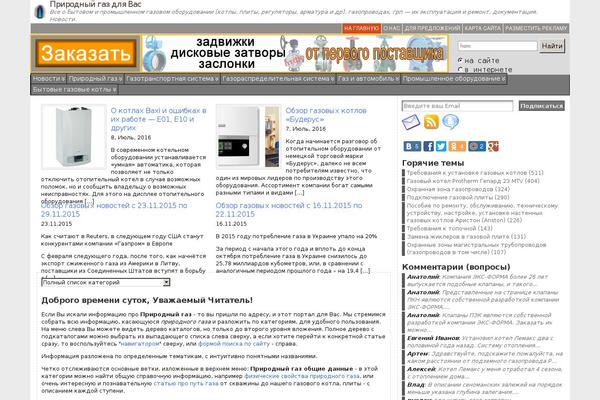Select the 'в интернете' search radio

click(x=460, y=70)
